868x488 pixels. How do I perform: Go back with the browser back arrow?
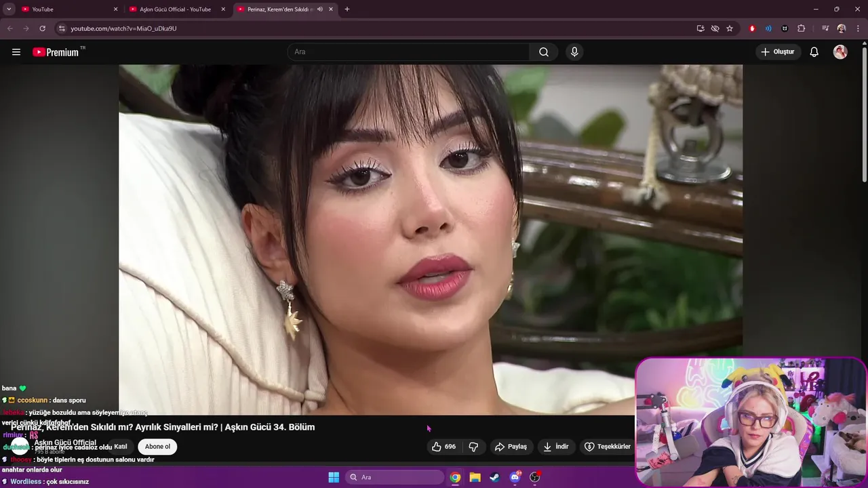9,28
